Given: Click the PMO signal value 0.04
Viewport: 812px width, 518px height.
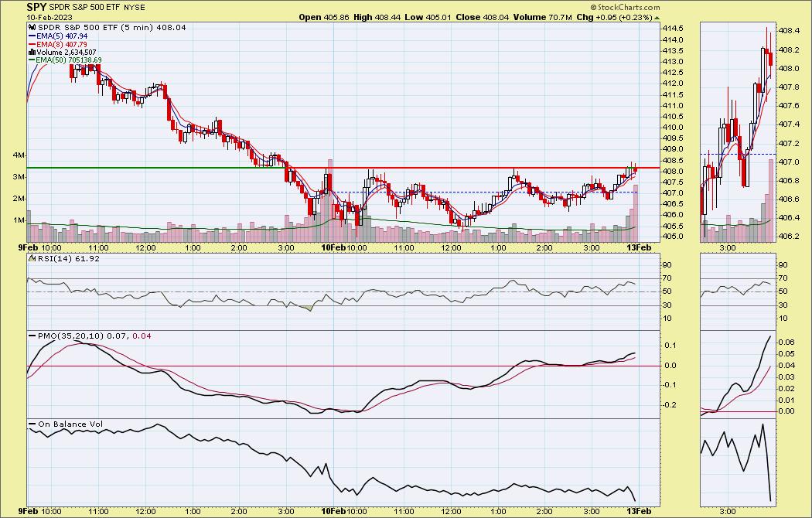Looking at the screenshot, I should (x=142, y=336).
